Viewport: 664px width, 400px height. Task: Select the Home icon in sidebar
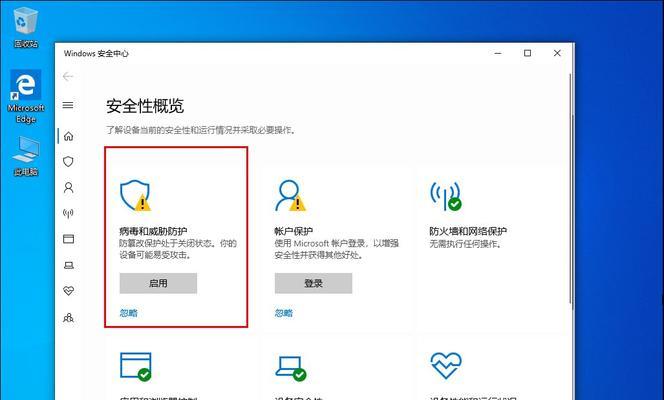click(x=68, y=136)
